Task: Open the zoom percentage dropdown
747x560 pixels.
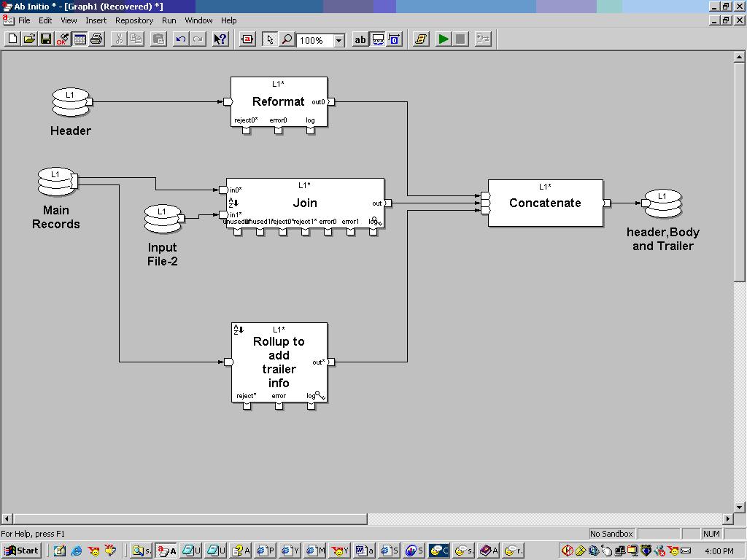Action: (x=338, y=39)
